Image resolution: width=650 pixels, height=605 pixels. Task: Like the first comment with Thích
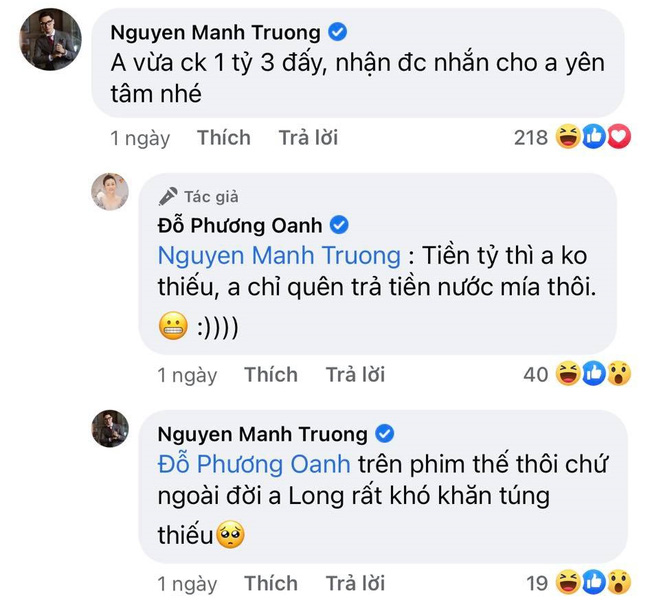224,138
